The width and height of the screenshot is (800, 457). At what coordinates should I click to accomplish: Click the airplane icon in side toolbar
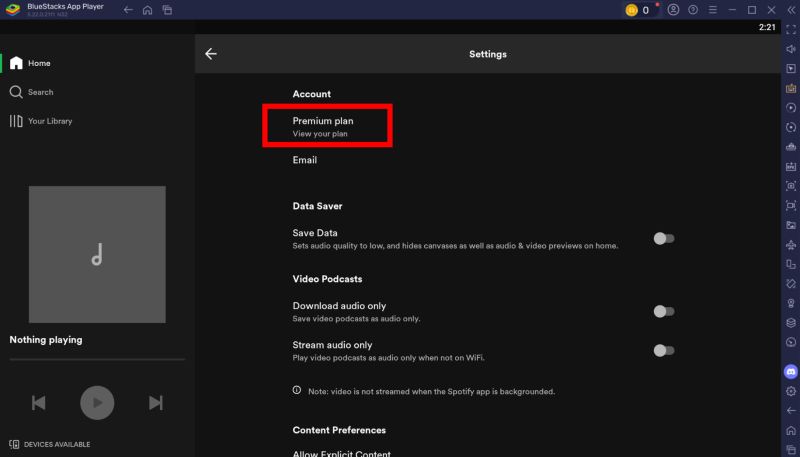click(x=791, y=245)
